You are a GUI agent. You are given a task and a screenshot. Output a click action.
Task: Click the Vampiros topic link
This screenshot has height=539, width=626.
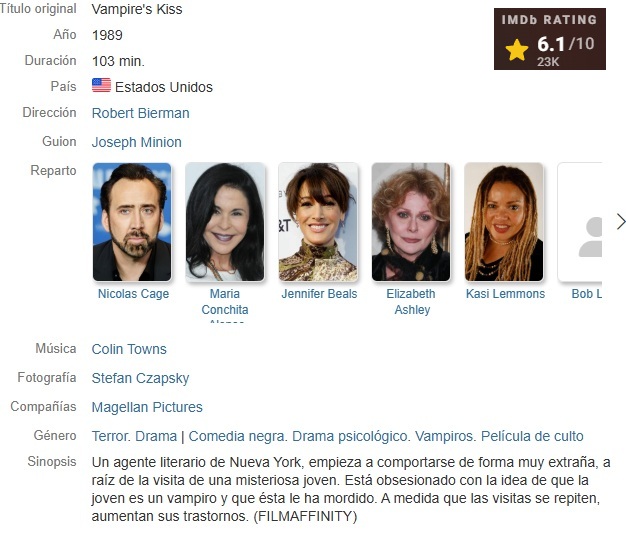pyautogui.click(x=446, y=436)
